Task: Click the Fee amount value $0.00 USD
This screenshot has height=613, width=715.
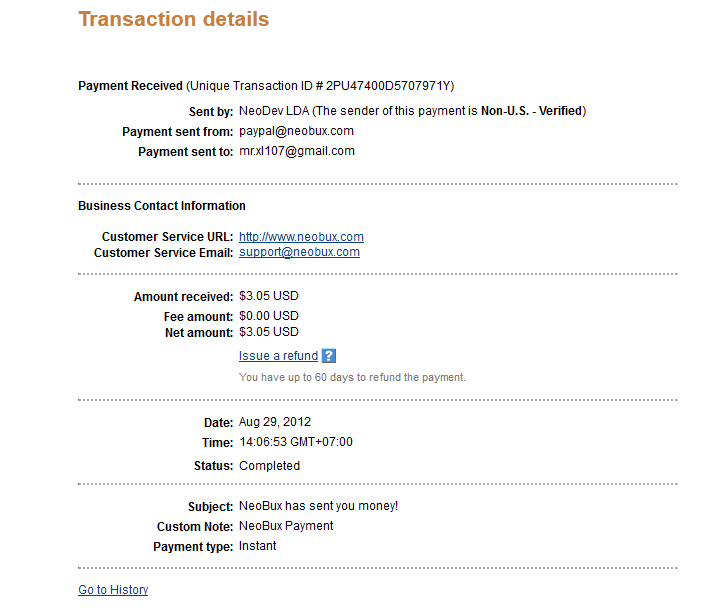Action: (268, 316)
